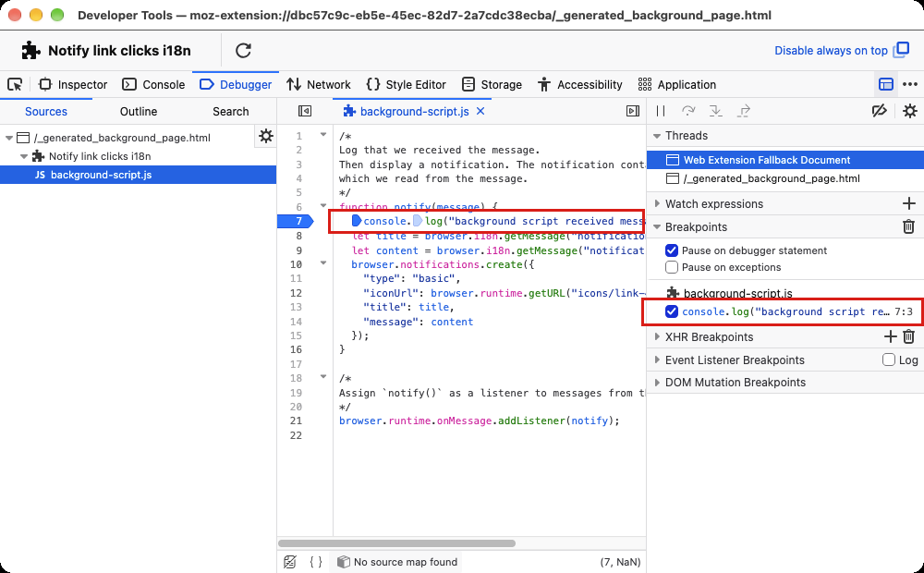Viewport: 924px width, 573px height.
Task: Click the deactivate breakpoints icon
Action: [880, 111]
